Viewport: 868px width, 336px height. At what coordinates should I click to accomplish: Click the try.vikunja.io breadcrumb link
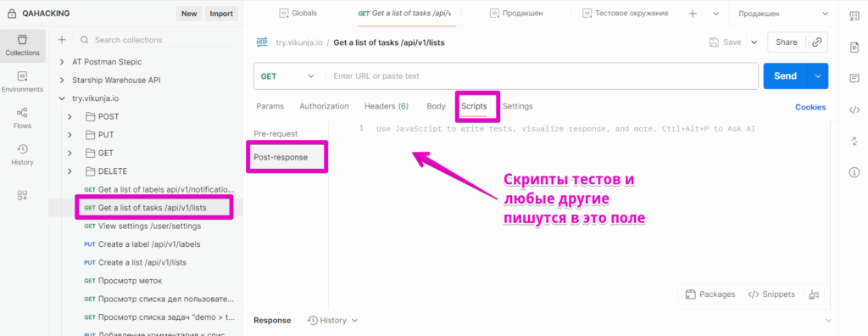300,42
